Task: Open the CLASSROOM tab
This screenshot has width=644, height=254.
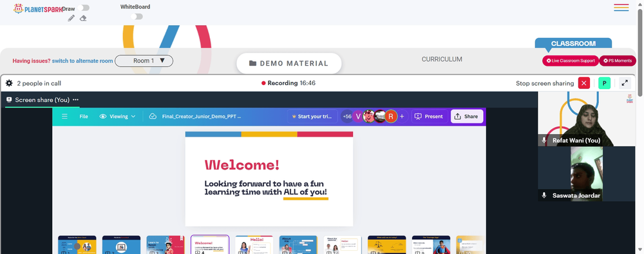Action: pos(573,44)
